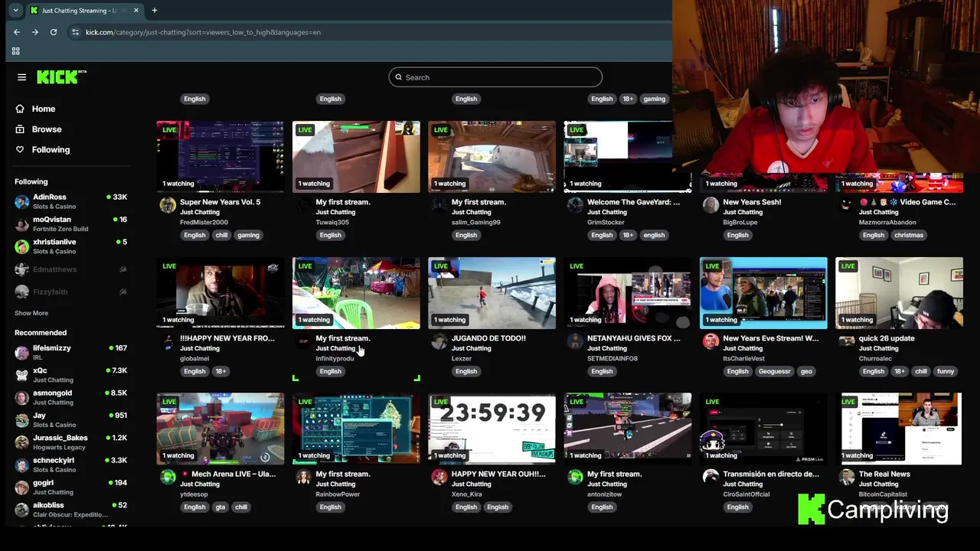This screenshot has width=980, height=551.
Task: Click ItsCharlieVest channel avatar
Action: [710, 341]
